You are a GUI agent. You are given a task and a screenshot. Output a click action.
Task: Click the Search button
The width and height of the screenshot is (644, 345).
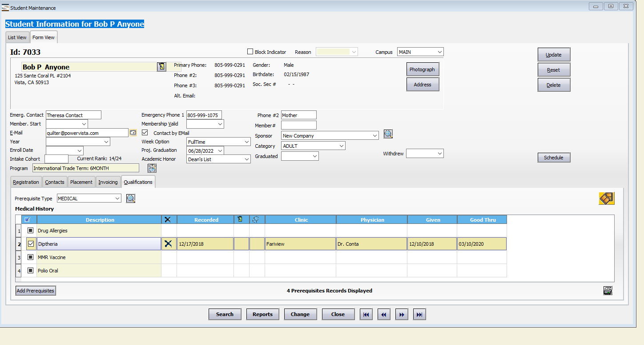225,314
